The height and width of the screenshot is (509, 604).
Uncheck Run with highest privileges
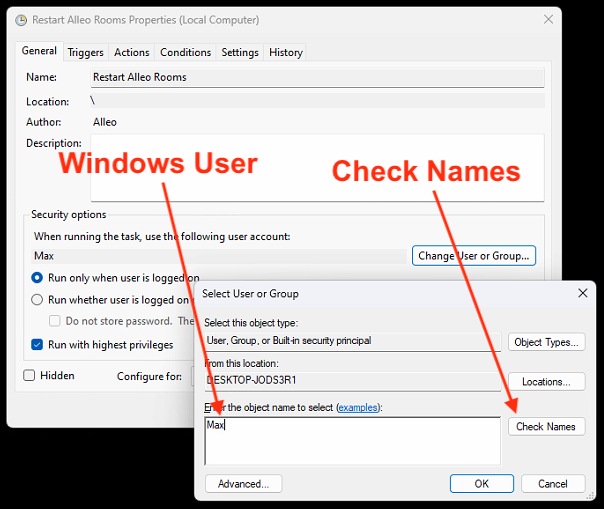(x=37, y=344)
